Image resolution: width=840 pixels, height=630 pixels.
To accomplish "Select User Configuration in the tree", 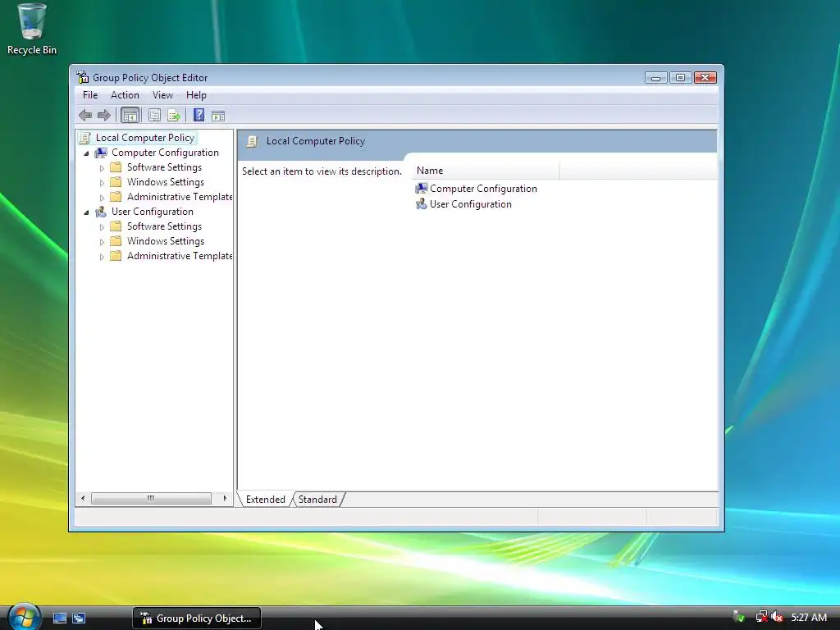I will coord(152,212).
